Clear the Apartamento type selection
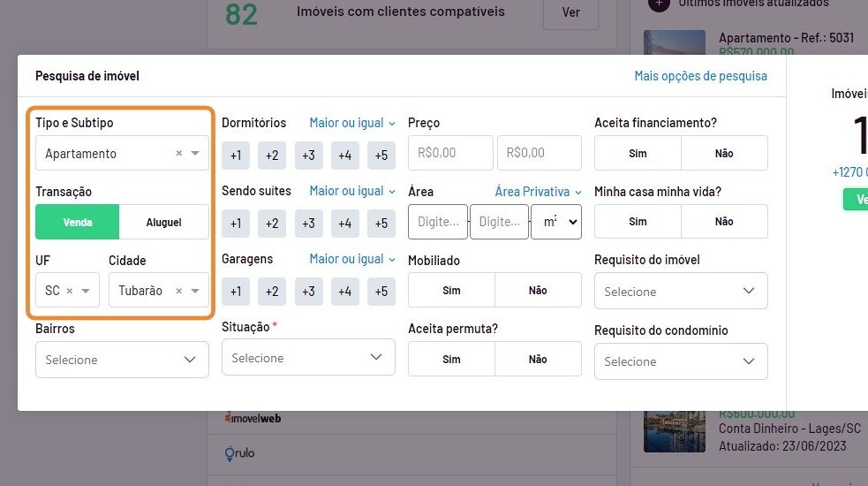This screenshot has width=868, height=486. [178, 154]
